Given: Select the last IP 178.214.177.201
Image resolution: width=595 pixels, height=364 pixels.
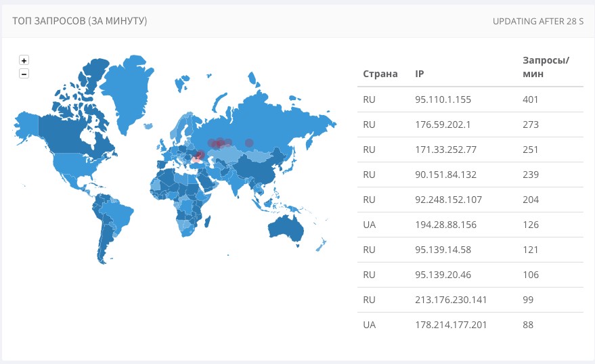Looking at the screenshot, I should 451,325.
